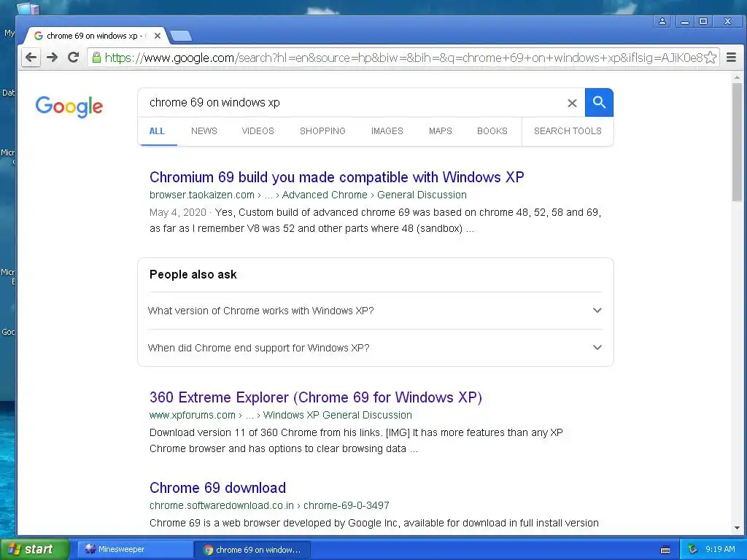
Task: Open the BOOKS tab
Action: (x=492, y=131)
